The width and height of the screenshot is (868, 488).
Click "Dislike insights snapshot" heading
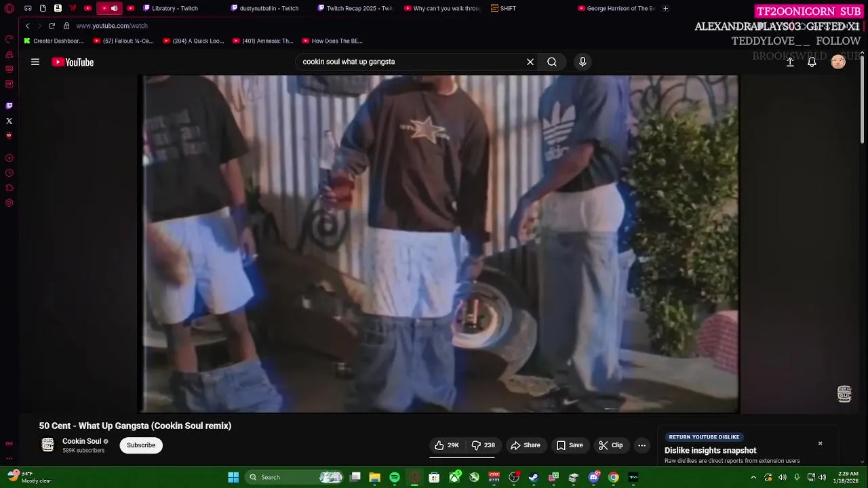(x=710, y=451)
